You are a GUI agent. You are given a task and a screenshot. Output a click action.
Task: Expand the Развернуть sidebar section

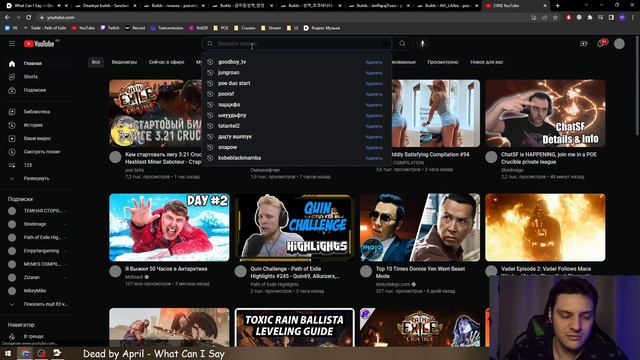tap(37, 178)
